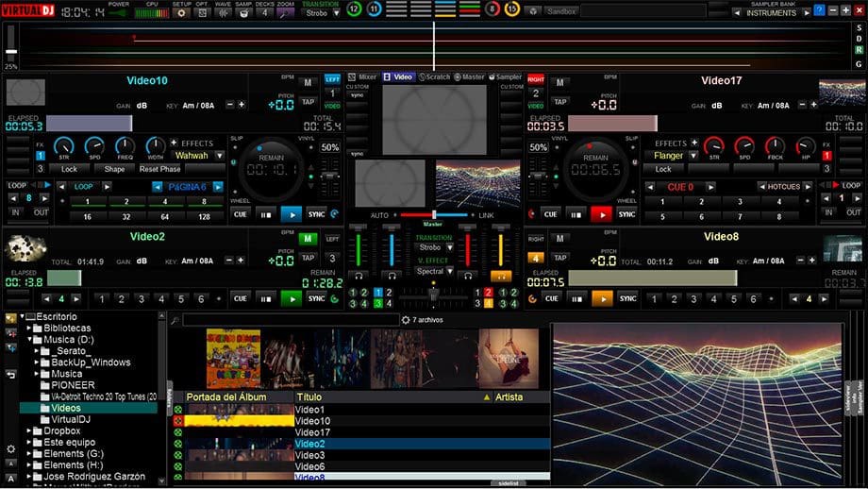This screenshot has height=489, width=868.
Task: Click the search magnifier icon
Action: [175, 320]
